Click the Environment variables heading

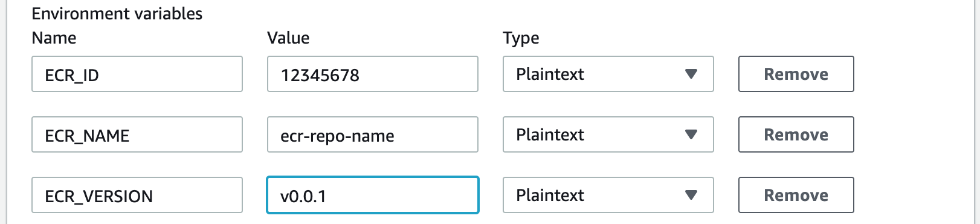117,13
